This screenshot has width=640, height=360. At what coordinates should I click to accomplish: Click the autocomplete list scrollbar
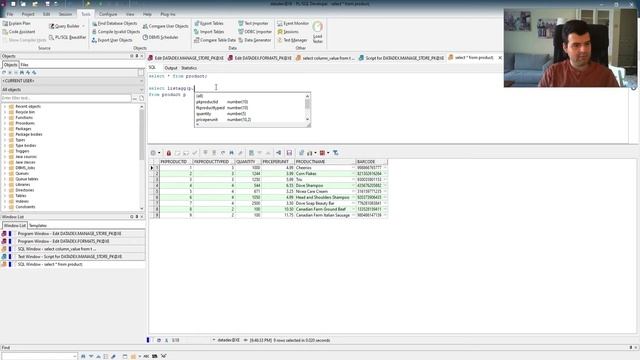pyautogui.click(x=307, y=108)
